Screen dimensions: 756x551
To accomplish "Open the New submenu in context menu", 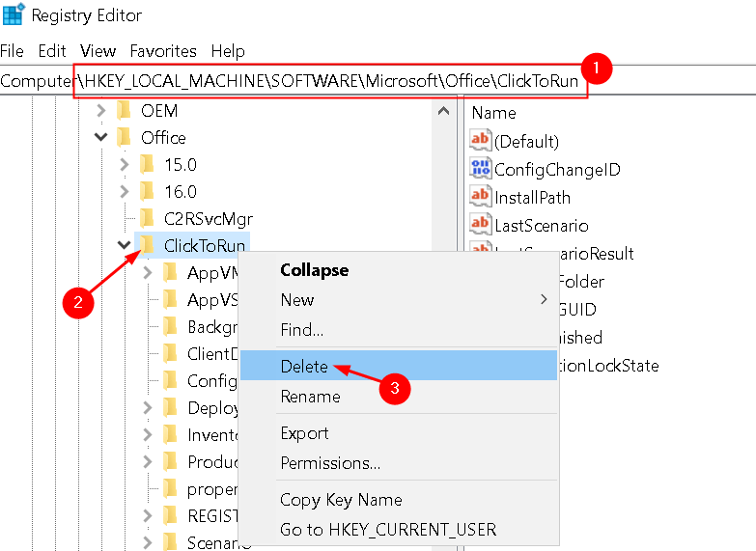I will [398, 300].
